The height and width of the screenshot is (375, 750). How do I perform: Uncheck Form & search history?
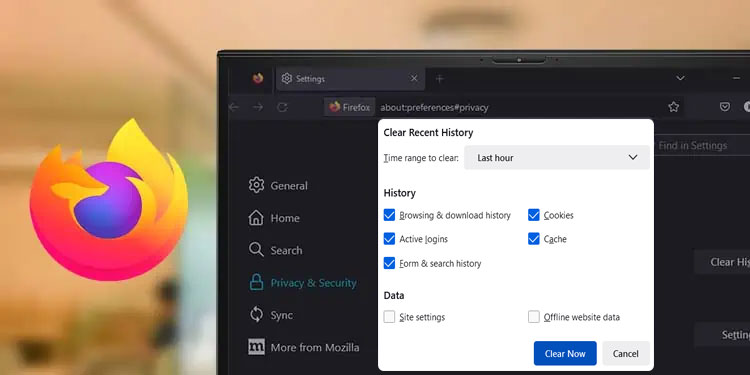389,263
